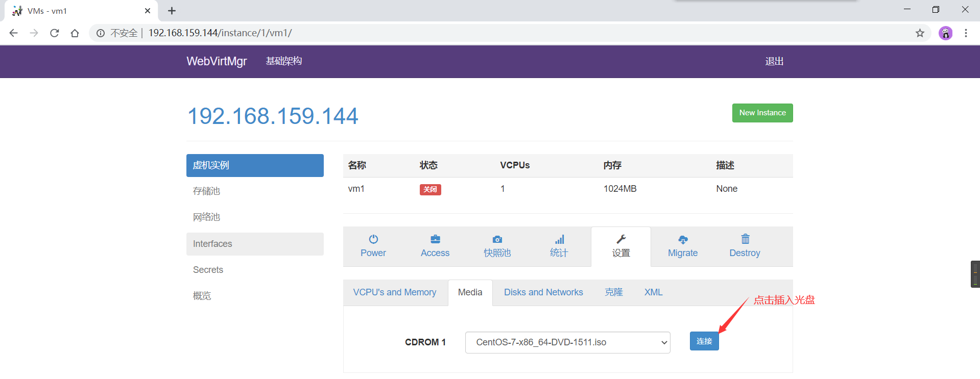Screen dimensions: 980x379
Task: Reload the current page
Action: pyautogui.click(x=55, y=33)
